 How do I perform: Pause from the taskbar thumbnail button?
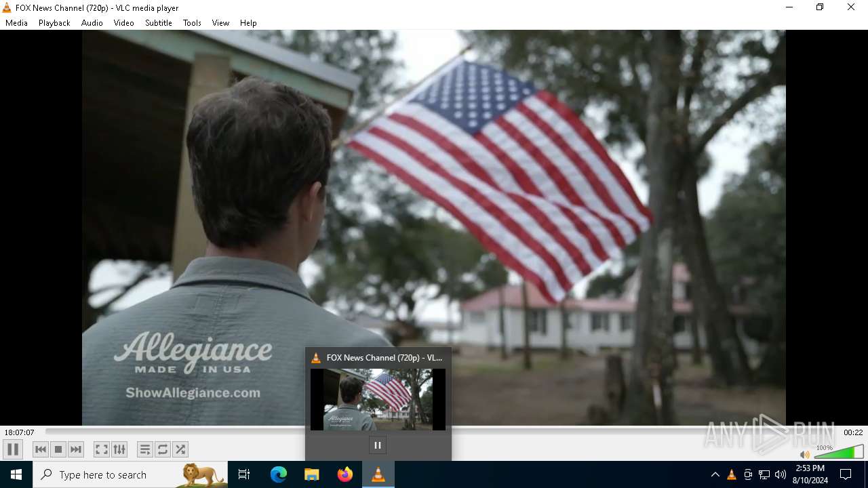pyautogui.click(x=378, y=445)
